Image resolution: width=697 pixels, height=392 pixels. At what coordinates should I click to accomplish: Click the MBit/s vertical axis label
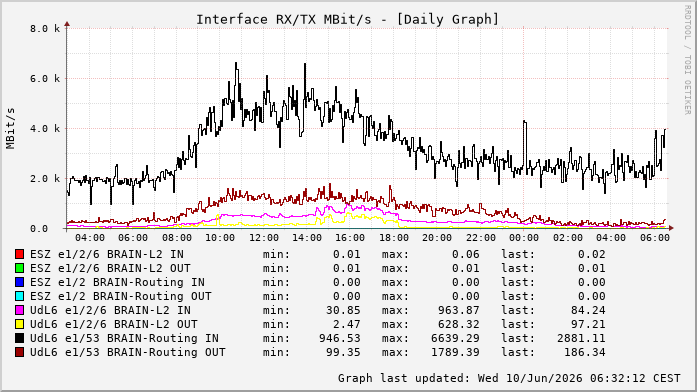pyautogui.click(x=10, y=128)
